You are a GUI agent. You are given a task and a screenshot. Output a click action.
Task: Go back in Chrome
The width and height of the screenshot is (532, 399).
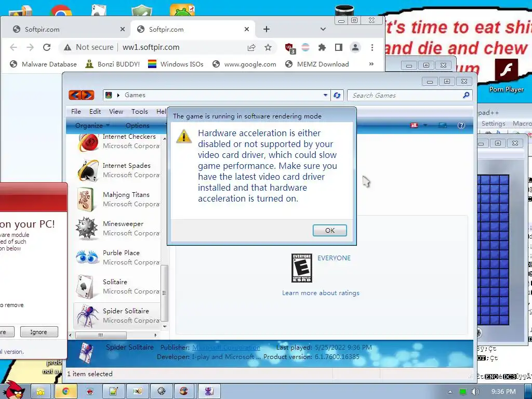tap(14, 47)
